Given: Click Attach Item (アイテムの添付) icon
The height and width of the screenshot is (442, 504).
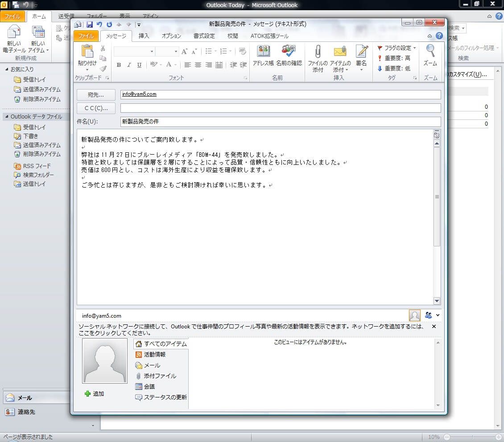Looking at the screenshot, I should coord(340,51).
